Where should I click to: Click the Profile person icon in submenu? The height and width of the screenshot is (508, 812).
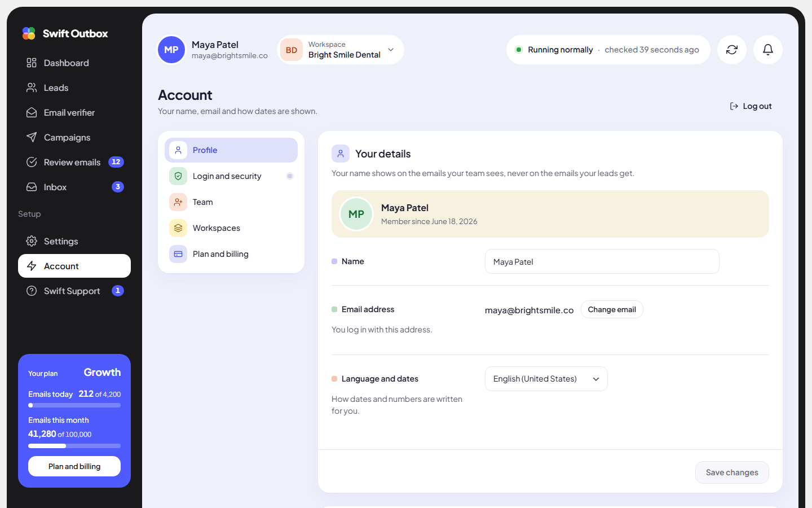(x=178, y=150)
